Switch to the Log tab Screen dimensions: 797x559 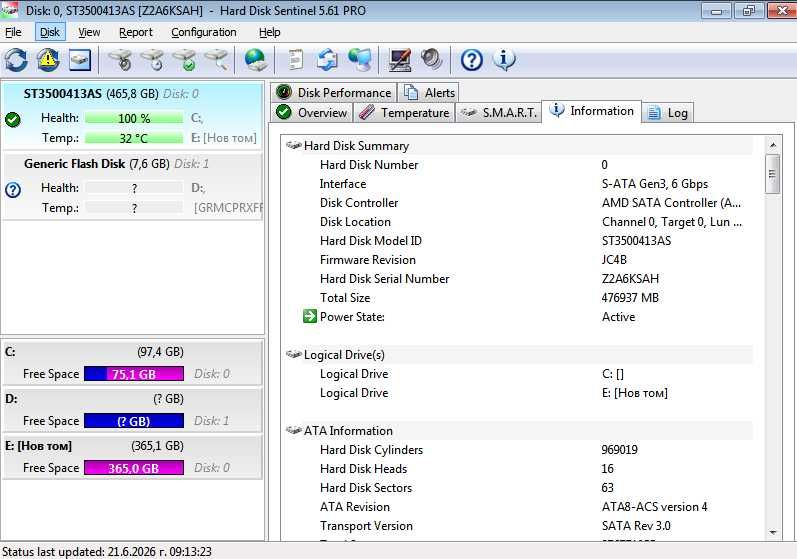(x=668, y=112)
